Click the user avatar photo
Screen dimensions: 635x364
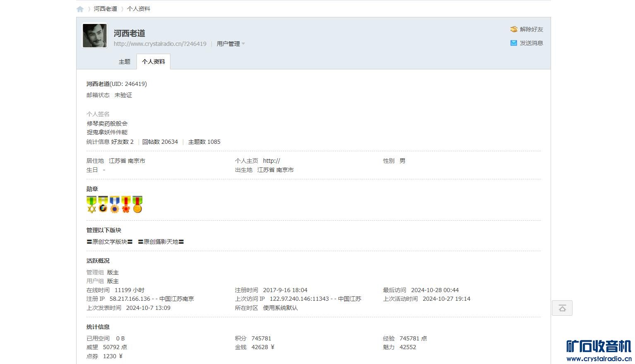pyautogui.click(x=95, y=36)
